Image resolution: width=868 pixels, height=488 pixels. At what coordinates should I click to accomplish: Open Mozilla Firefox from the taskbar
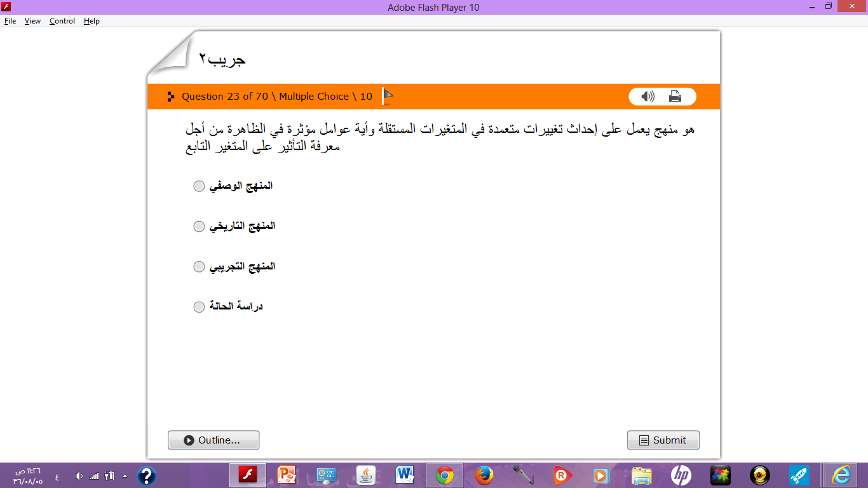click(x=484, y=475)
